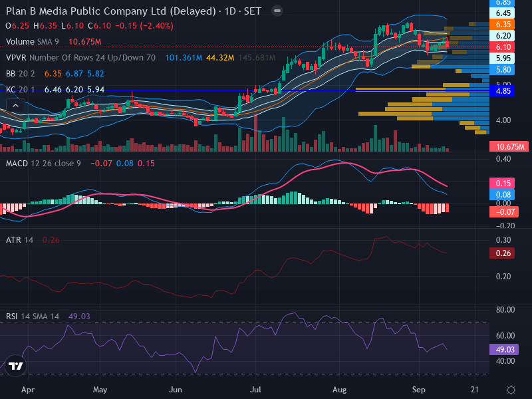Viewport: 532px width, 399px height.
Task: Open chart settings gear icon
Action: pyautogui.click(x=511, y=390)
